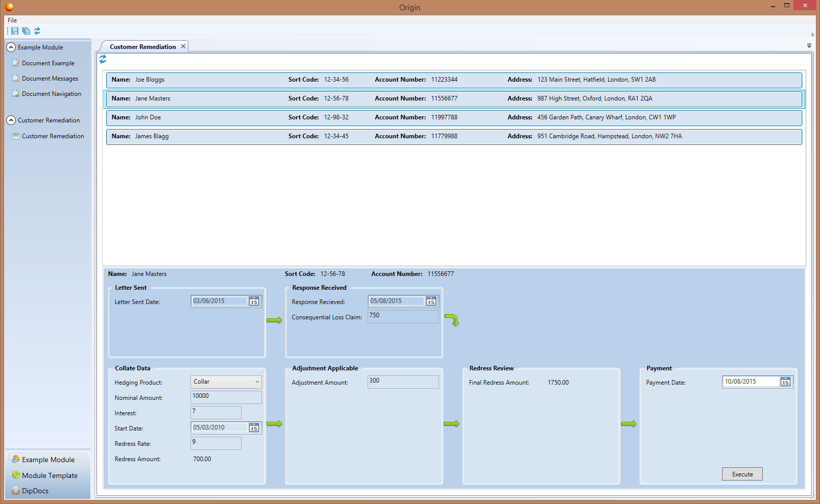Open the DipDocs module

click(x=35, y=491)
